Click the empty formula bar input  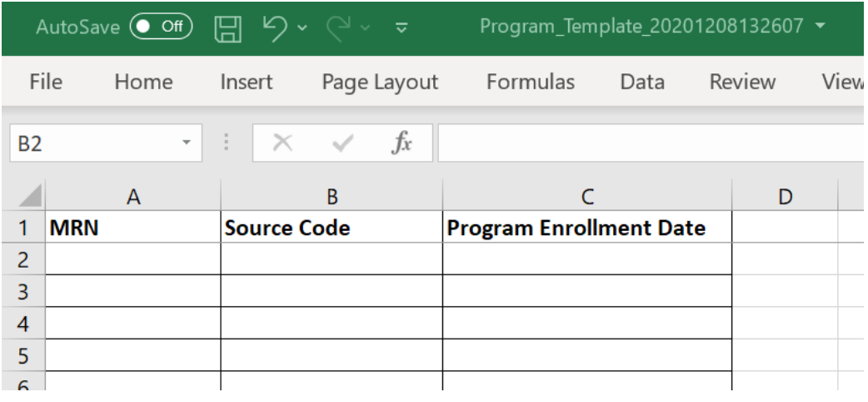[651, 143]
